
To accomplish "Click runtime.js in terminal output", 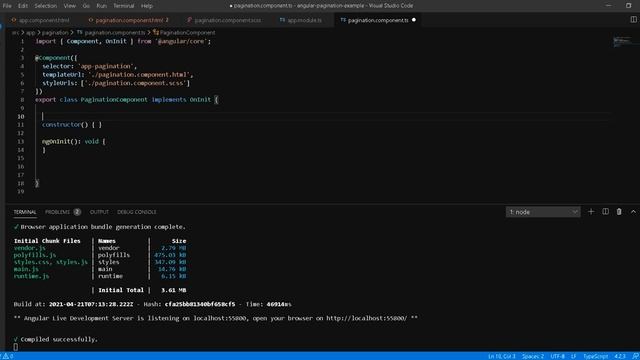I will pos(31,276).
